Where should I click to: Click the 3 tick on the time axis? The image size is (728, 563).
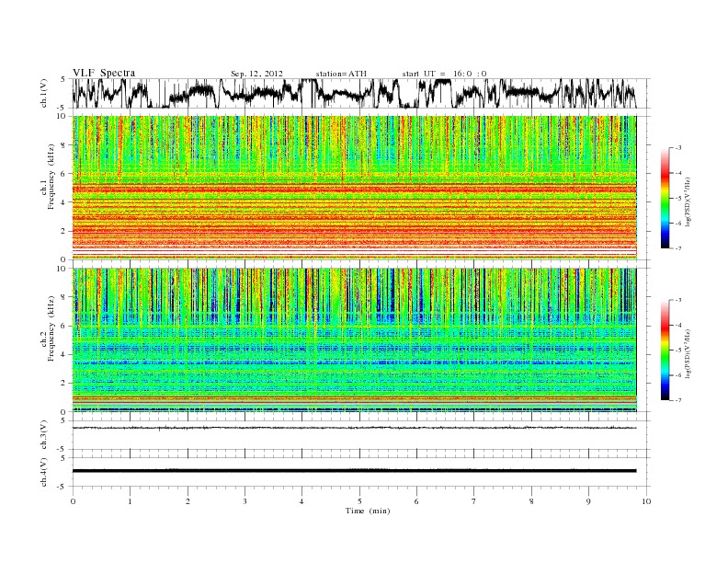pyautogui.click(x=245, y=501)
